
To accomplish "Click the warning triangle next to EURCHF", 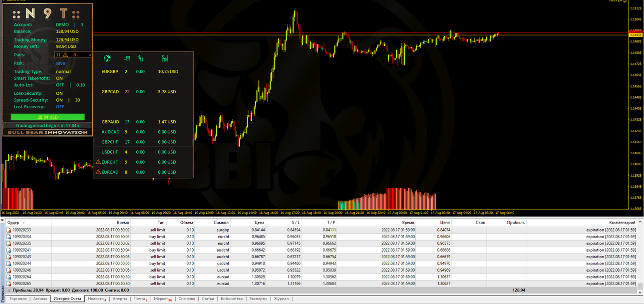I will 98,162.
